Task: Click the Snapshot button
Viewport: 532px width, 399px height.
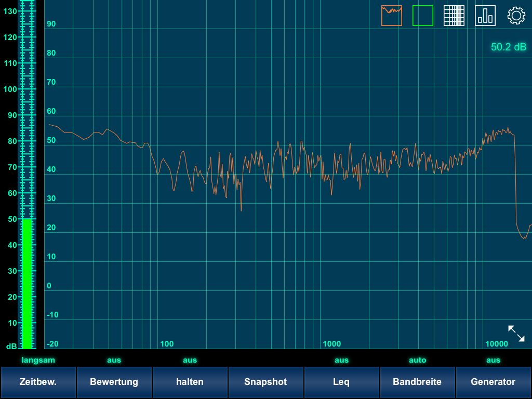Action: tap(265, 382)
